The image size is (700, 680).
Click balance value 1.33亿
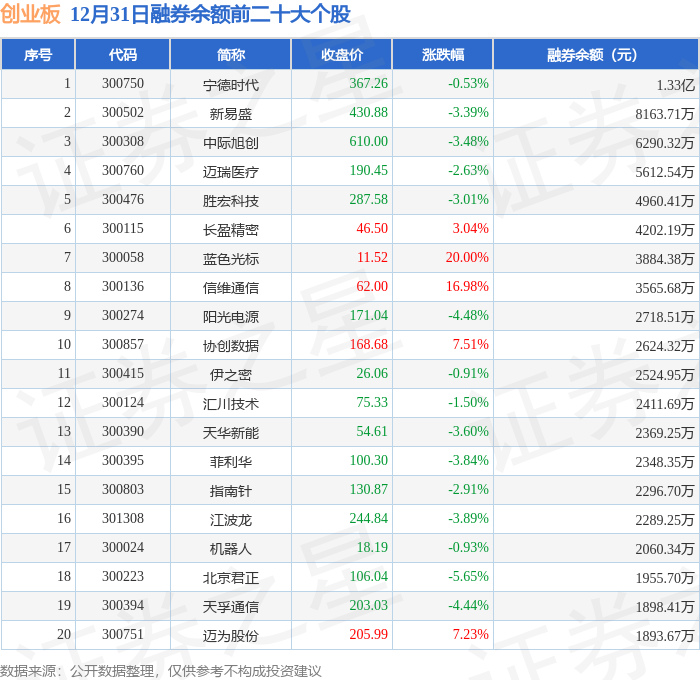tap(675, 85)
